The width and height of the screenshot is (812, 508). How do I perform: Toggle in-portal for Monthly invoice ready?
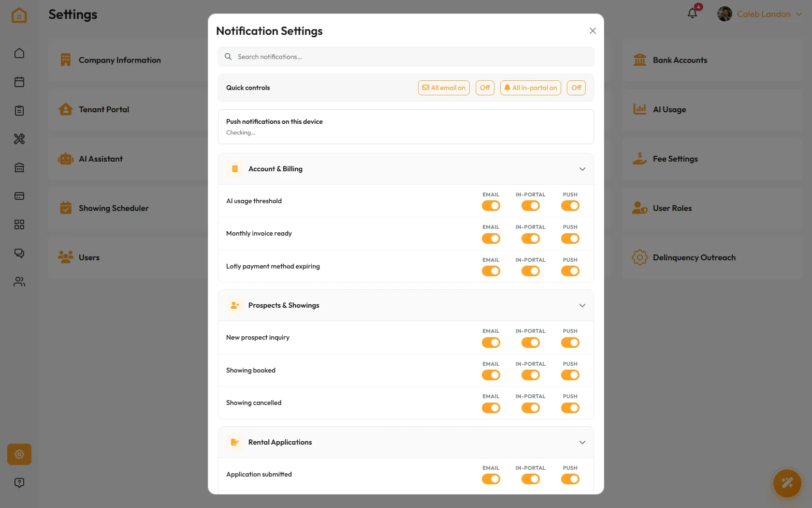pyautogui.click(x=531, y=239)
